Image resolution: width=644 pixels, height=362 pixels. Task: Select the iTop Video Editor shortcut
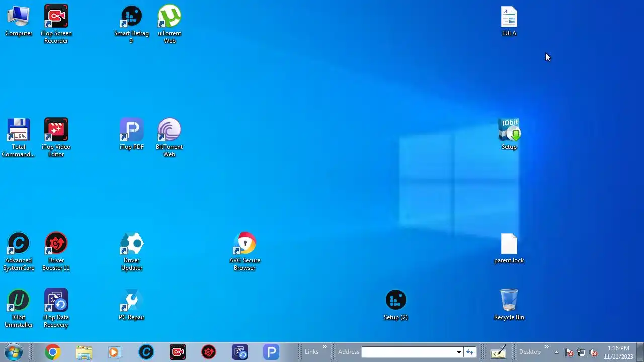click(x=56, y=138)
